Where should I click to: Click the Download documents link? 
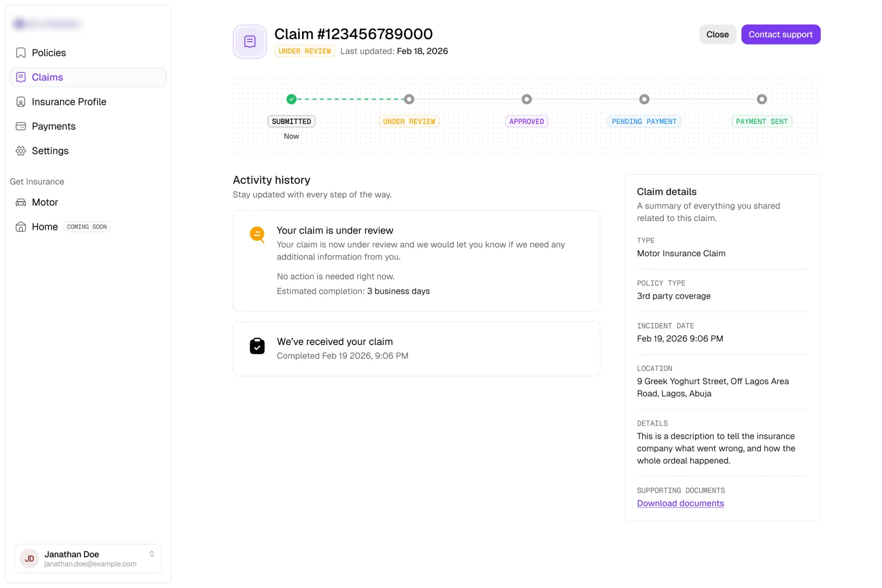tap(680, 503)
